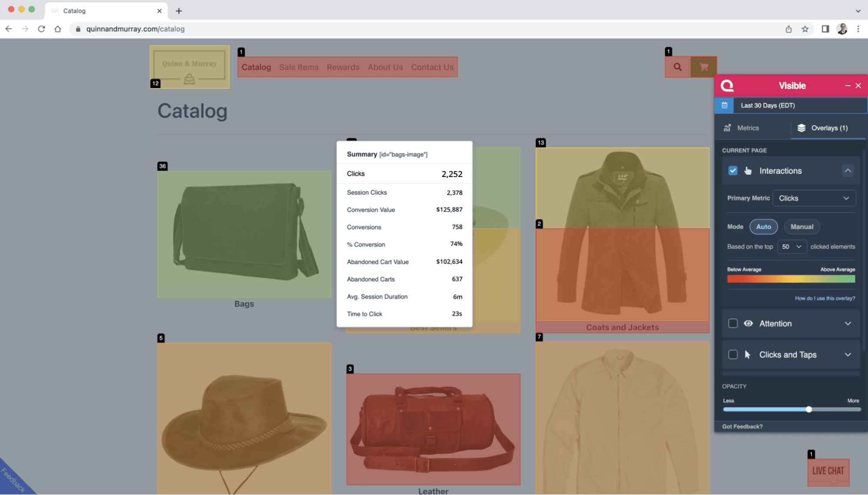Click the calendar/date range icon
The width and height of the screenshot is (868, 495).
point(726,105)
